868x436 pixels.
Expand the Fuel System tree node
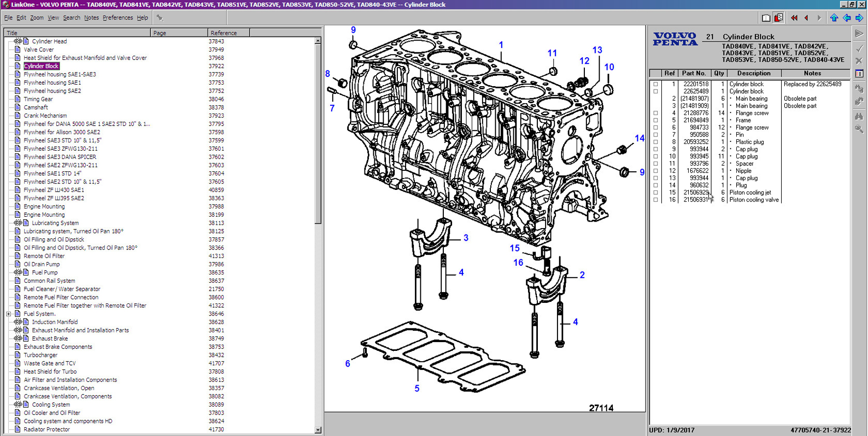(9, 314)
